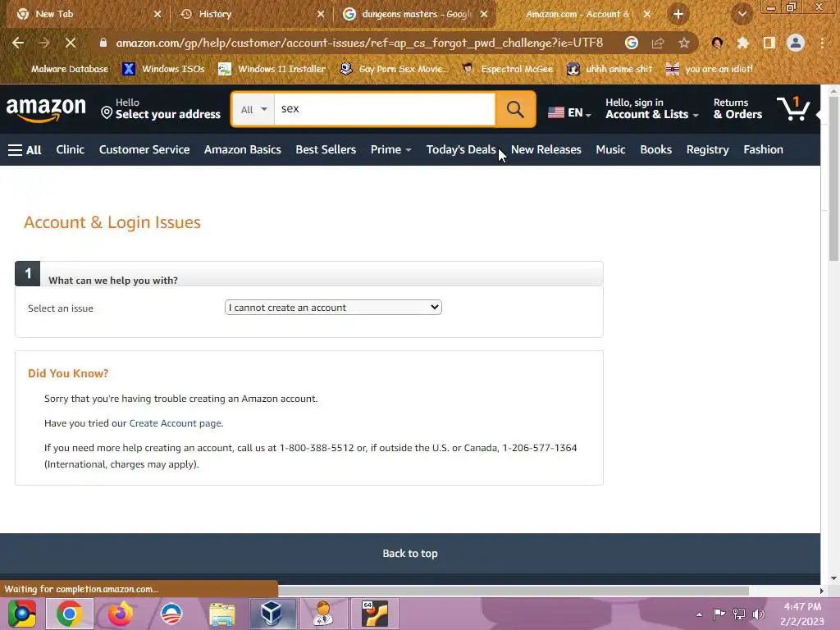Close the History tab
This screenshot has width=840, height=630.
click(x=321, y=14)
